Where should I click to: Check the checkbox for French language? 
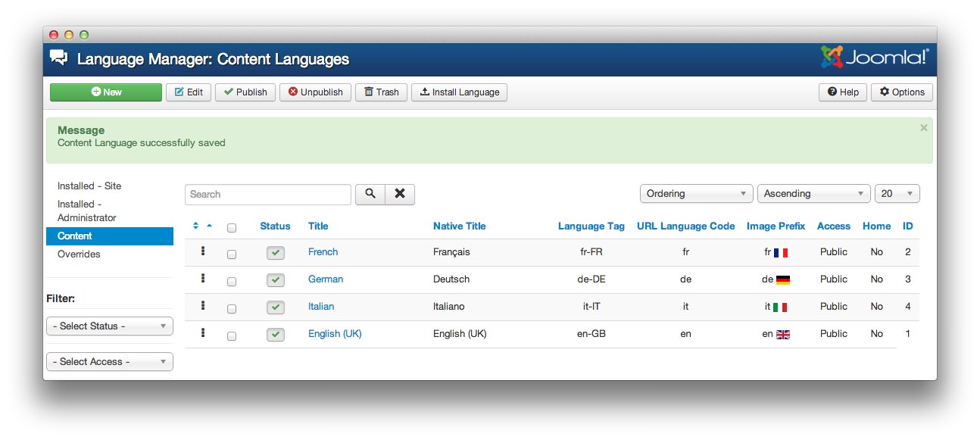click(x=232, y=254)
